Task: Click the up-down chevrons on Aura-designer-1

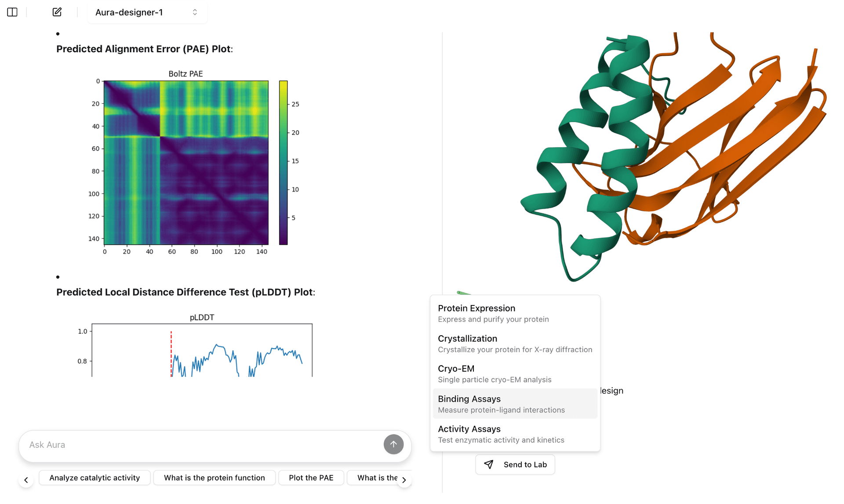Action: point(194,12)
